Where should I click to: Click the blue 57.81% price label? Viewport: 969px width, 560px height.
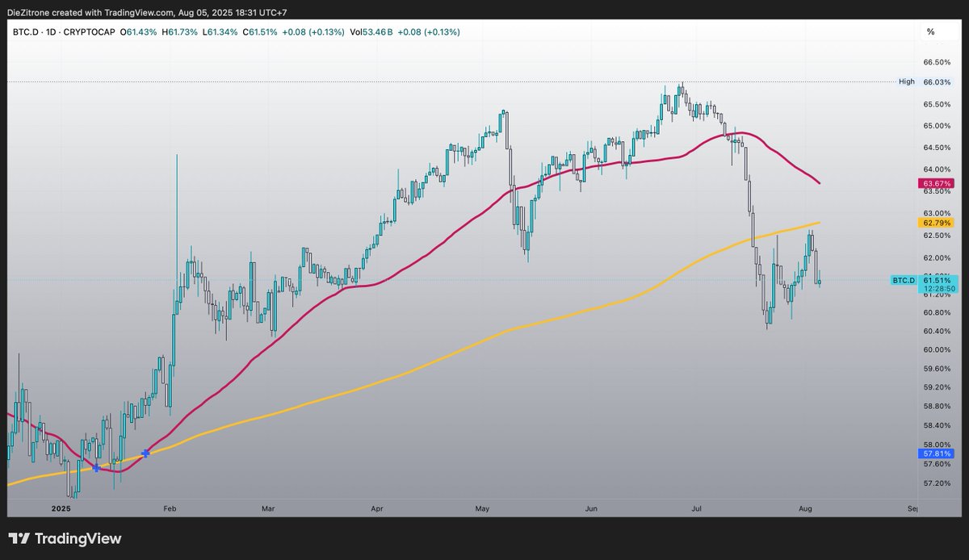[x=935, y=454]
